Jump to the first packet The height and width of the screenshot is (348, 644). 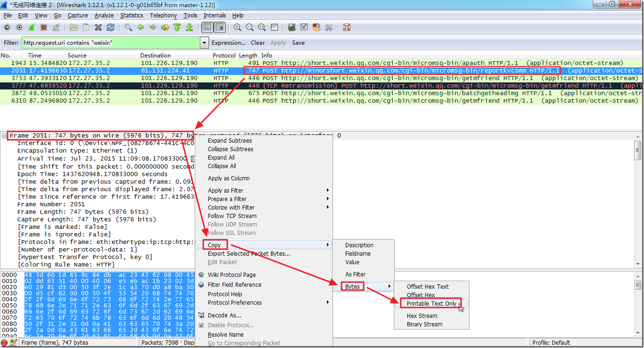(177, 27)
